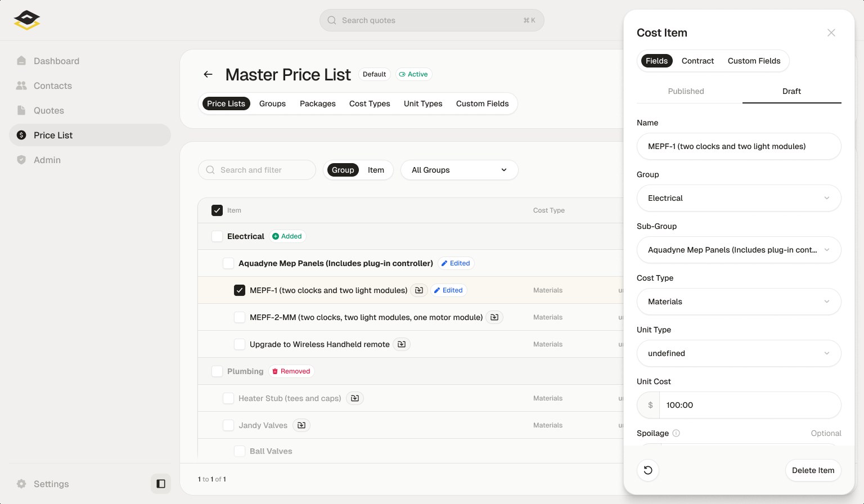Check Upgrade to Wireless Handheld remote checkbox
This screenshot has height=504, width=864.
pos(240,344)
